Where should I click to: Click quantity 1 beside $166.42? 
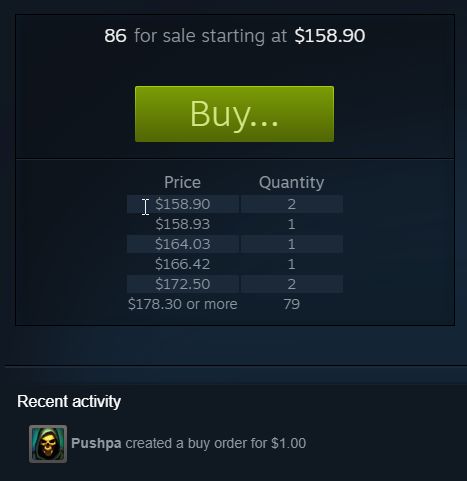[x=292, y=264]
